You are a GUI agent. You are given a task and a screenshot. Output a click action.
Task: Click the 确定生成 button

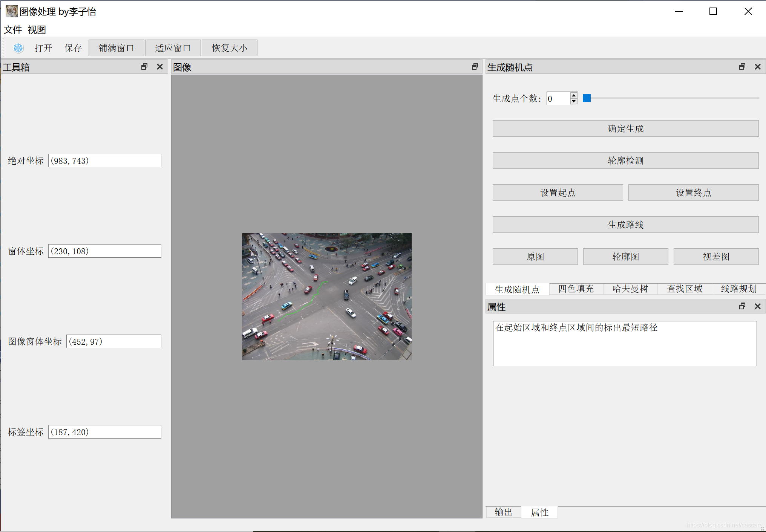[x=625, y=128]
